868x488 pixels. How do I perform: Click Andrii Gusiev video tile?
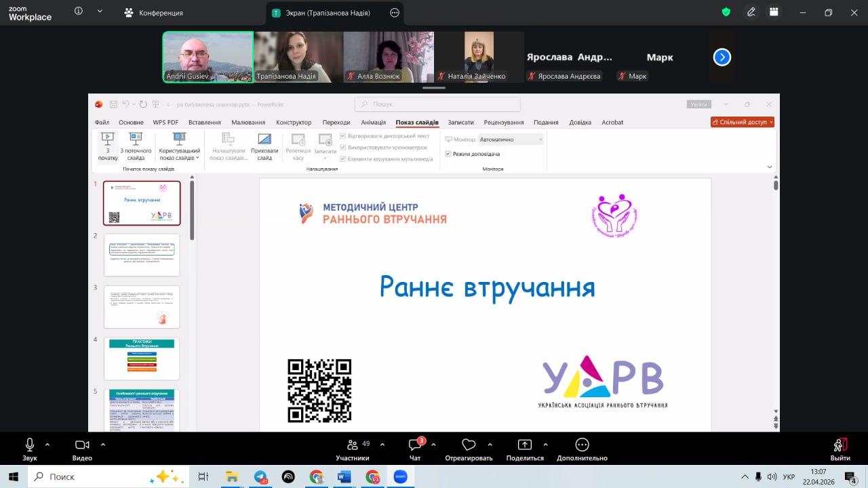pos(208,57)
